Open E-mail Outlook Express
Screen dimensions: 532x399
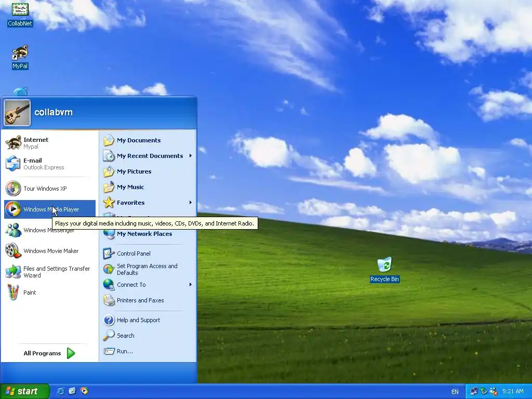[49, 164]
